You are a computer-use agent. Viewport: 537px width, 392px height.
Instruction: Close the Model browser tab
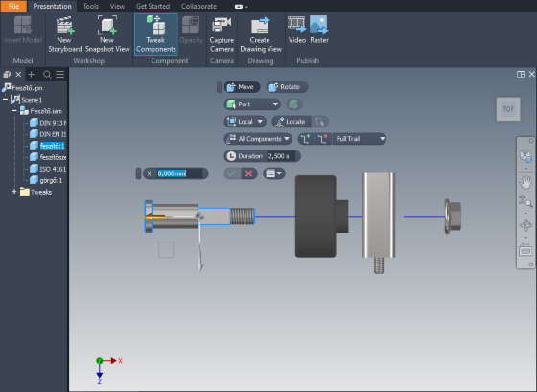(x=18, y=74)
